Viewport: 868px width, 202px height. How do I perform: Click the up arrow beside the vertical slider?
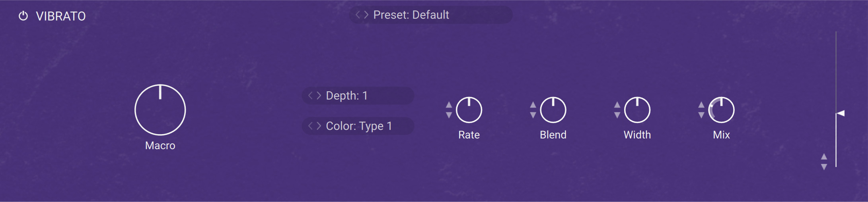[824, 156]
